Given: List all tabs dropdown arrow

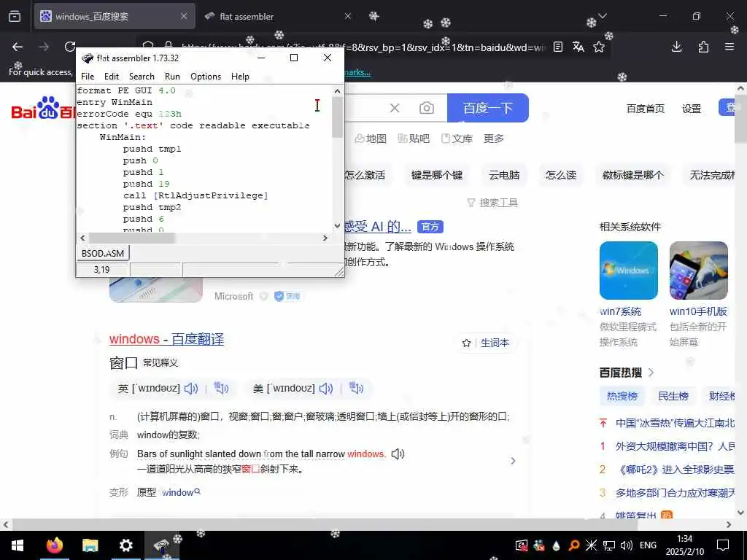Looking at the screenshot, I should click(603, 16).
